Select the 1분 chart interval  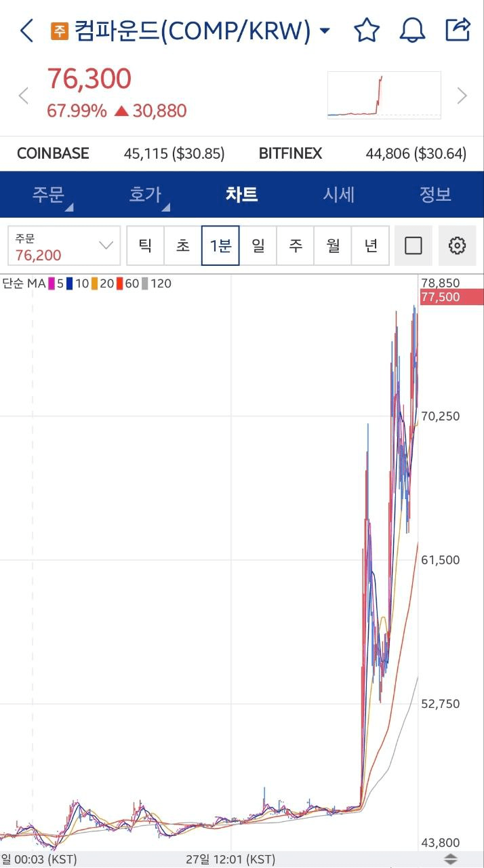click(x=220, y=245)
